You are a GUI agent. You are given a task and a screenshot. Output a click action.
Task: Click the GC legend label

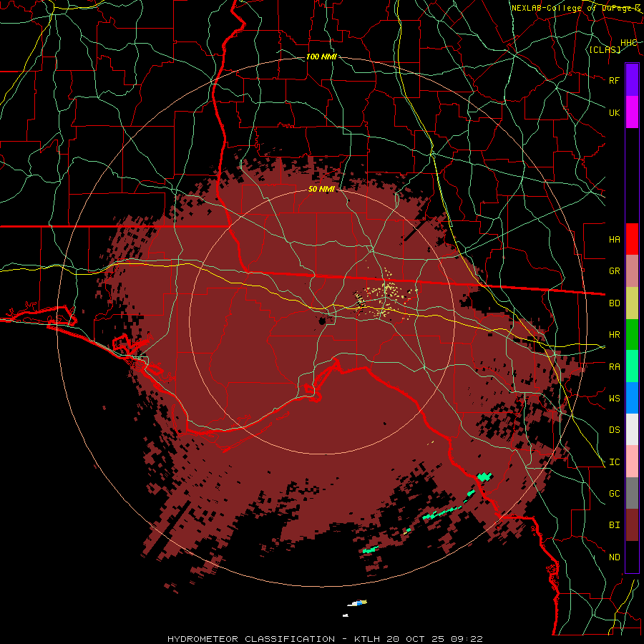pyautogui.click(x=614, y=494)
